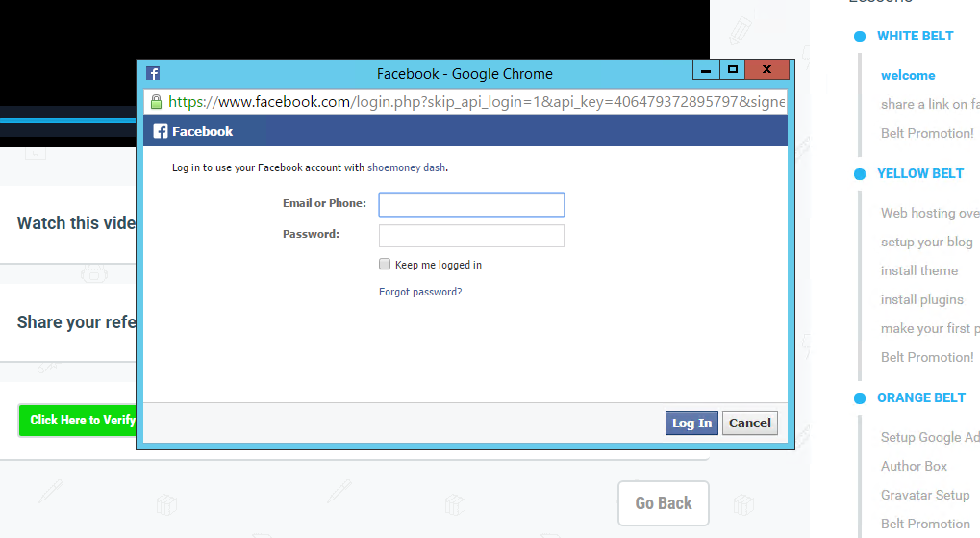Image resolution: width=980 pixels, height=538 pixels.
Task: Focus the Email or Phone field
Action: tap(471, 205)
